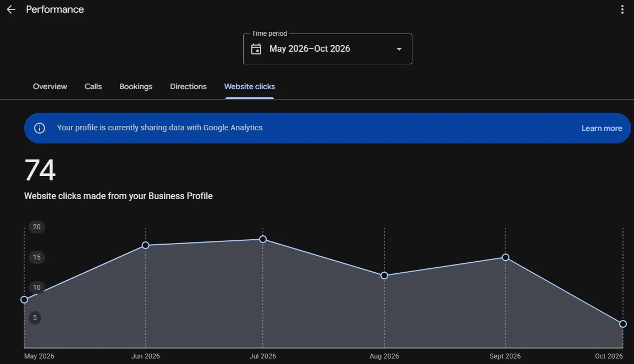Viewport: 634px width, 364px height.
Task: Click the Learn more link
Action: tap(602, 128)
